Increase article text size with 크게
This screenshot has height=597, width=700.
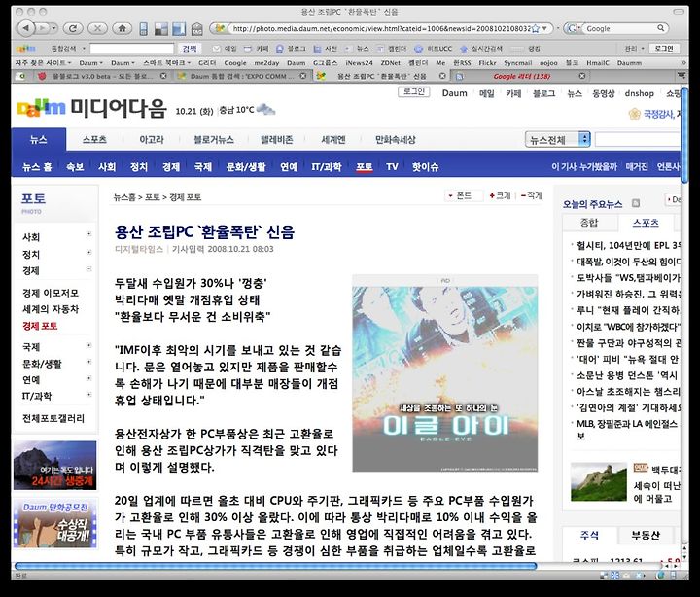click(x=500, y=195)
